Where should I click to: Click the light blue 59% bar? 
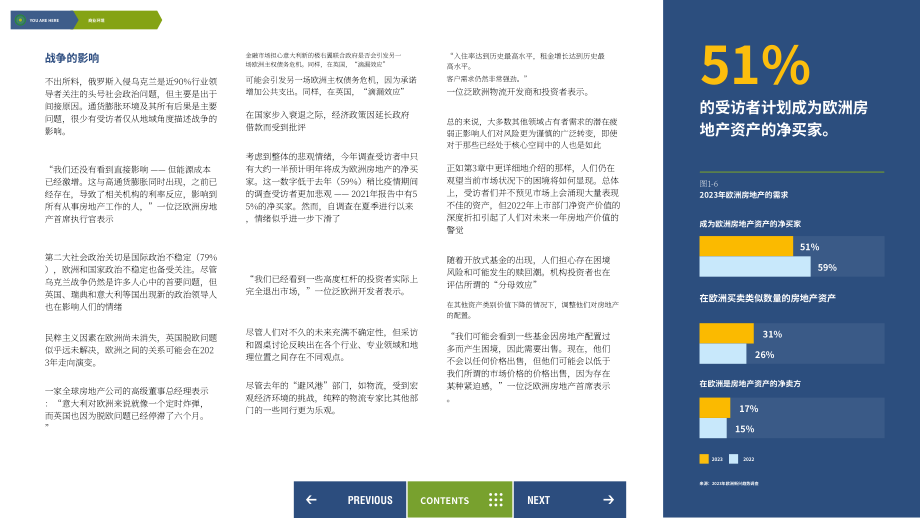click(755, 267)
